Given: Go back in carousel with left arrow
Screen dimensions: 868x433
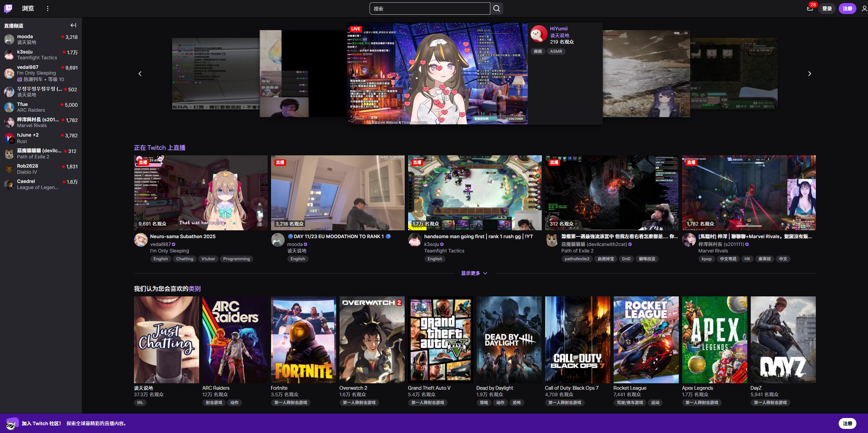Looking at the screenshot, I should (140, 73).
